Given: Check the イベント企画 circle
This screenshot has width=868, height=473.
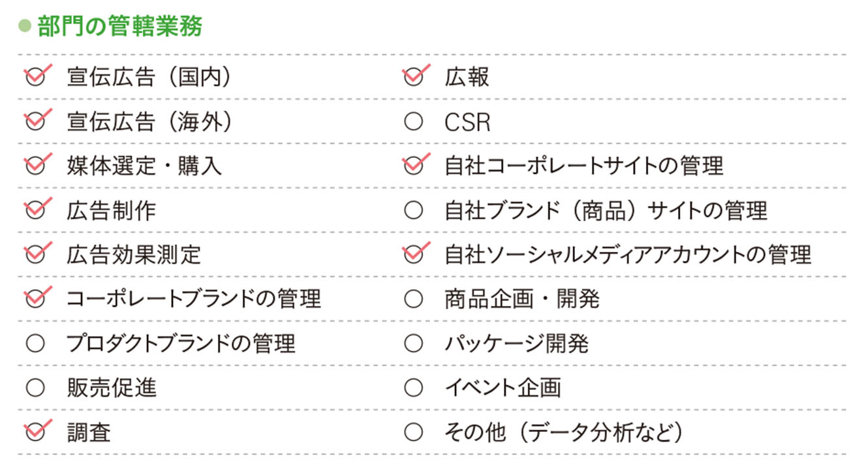Looking at the screenshot, I should pyautogui.click(x=414, y=388).
